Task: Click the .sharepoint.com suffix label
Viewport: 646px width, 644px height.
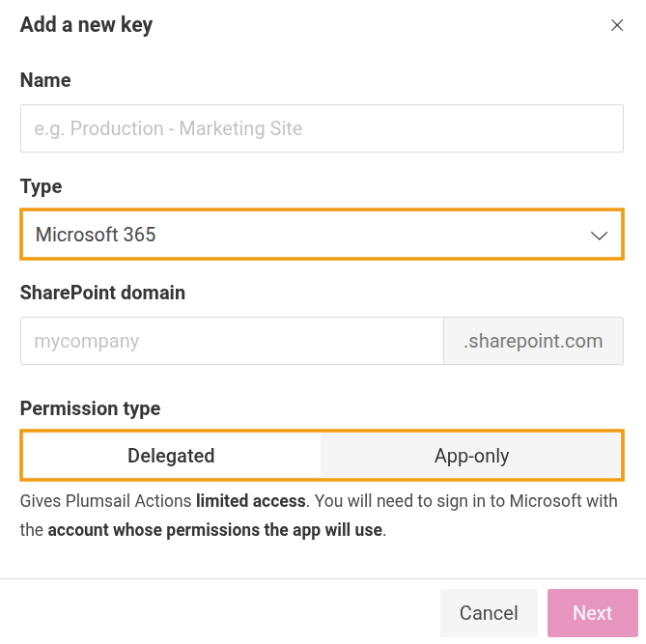Action: 534,341
